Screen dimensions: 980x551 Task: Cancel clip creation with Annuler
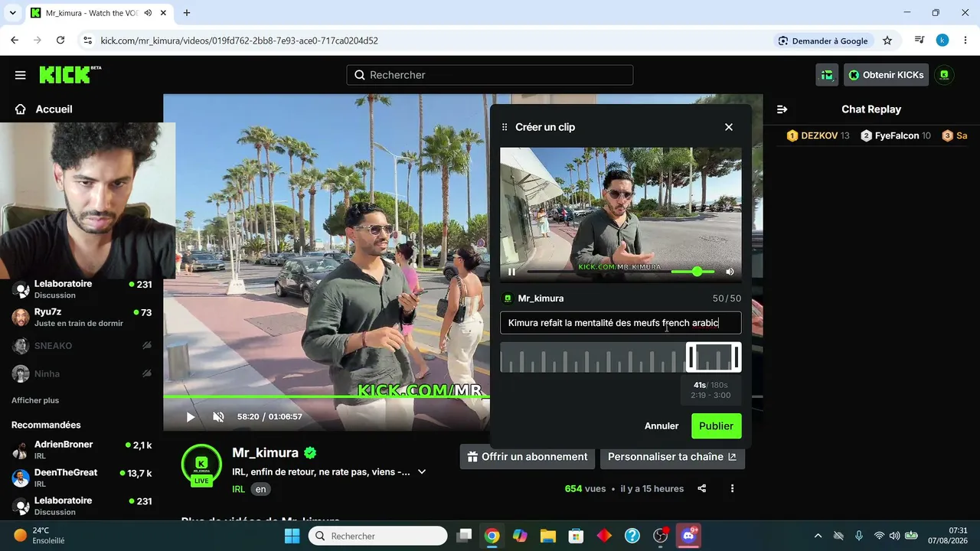661,426
